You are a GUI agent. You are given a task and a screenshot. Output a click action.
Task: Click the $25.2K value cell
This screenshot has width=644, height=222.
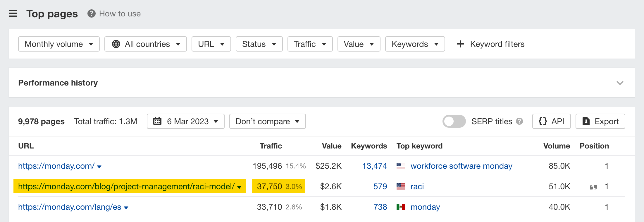click(x=328, y=166)
